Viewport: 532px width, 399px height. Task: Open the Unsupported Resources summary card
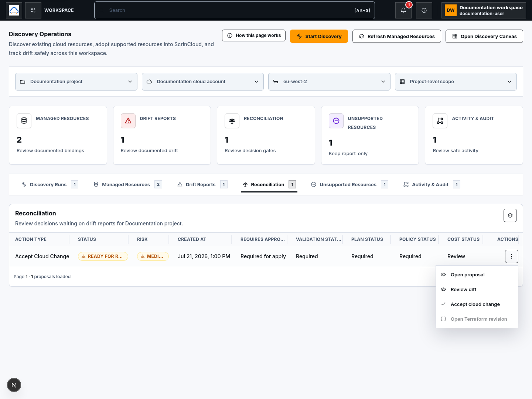pyautogui.click(x=370, y=135)
